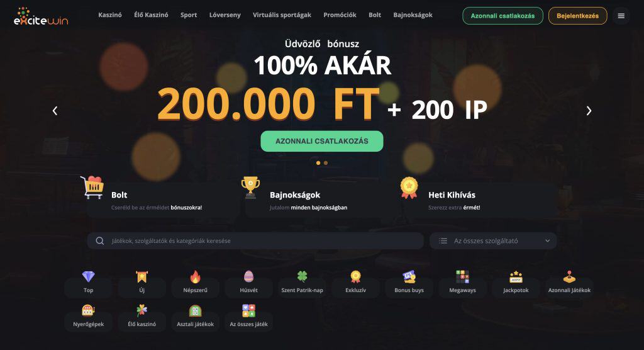Open the Élő Kaszinó nav menu
This screenshot has width=644, height=350.
(151, 15)
